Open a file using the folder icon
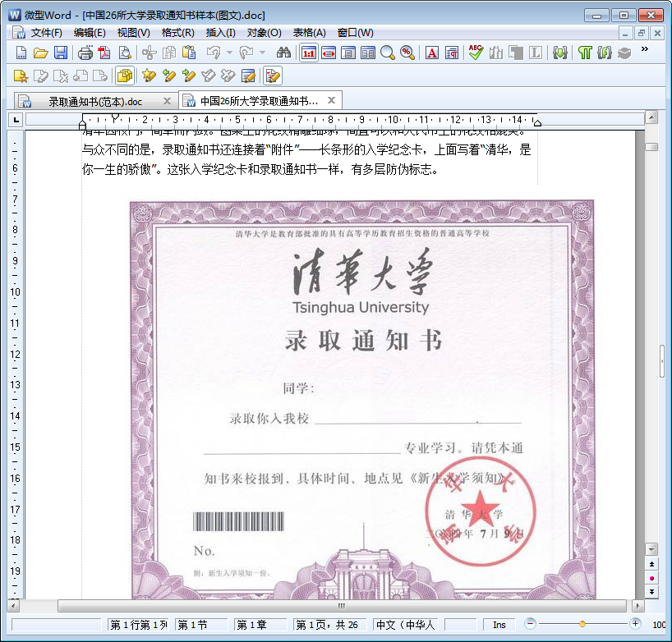This screenshot has width=672, height=642. 41,53
